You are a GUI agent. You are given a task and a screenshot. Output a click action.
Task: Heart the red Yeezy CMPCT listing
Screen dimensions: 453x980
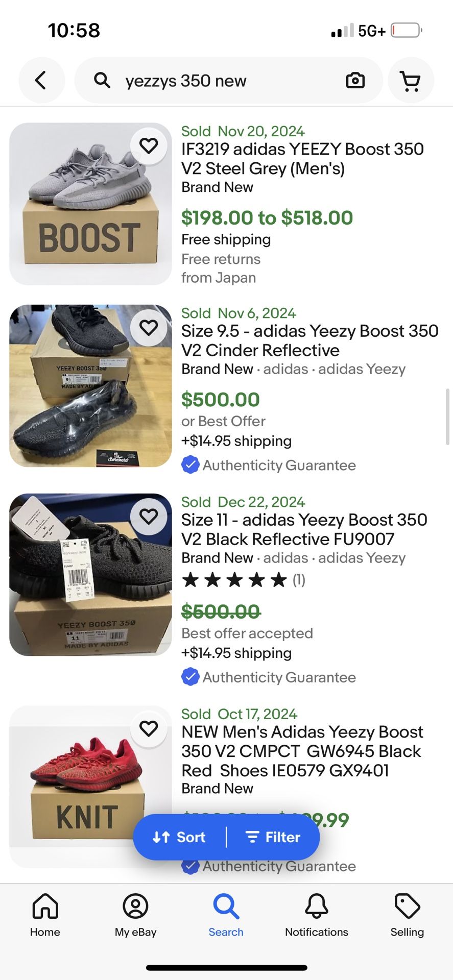(149, 728)
